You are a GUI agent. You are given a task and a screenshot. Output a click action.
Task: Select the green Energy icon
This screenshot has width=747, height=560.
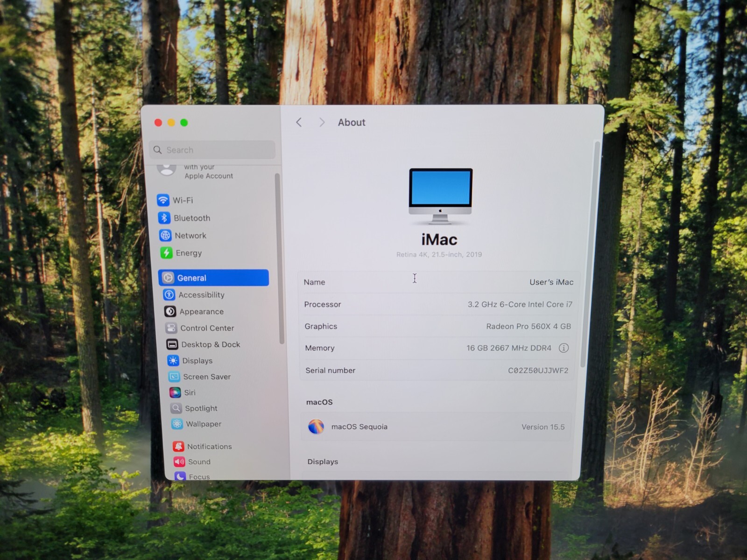[x=166, y=253]
